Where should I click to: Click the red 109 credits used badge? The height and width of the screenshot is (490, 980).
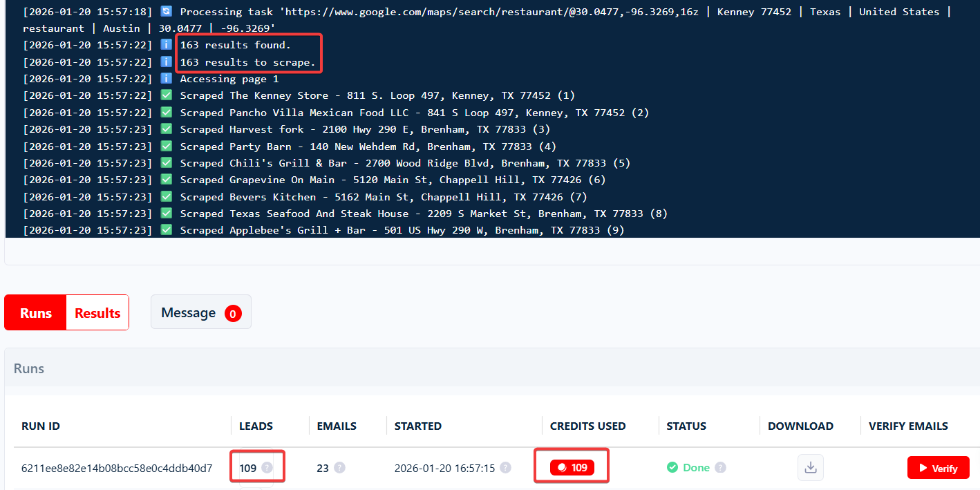pos(572,468)
